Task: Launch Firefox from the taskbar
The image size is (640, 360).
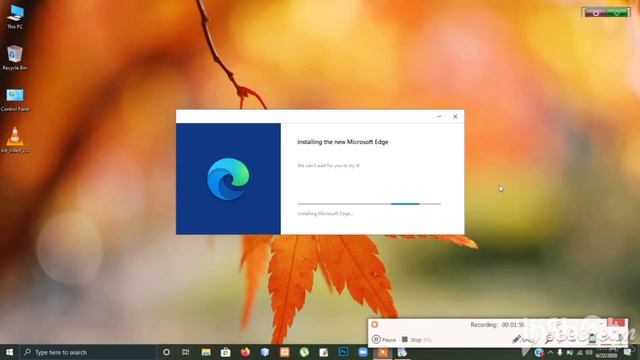Action: point(245,352)
